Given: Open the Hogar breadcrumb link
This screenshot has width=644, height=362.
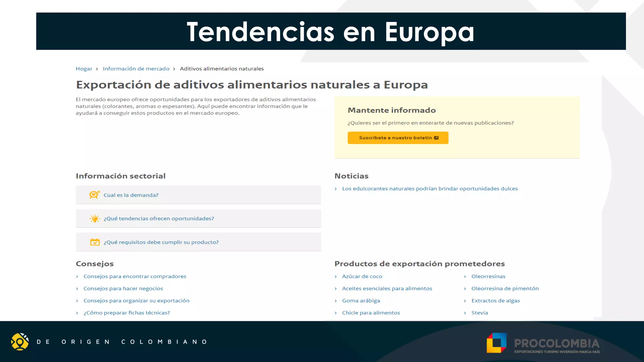Looking at the screenshot, I should pos(84,69).
